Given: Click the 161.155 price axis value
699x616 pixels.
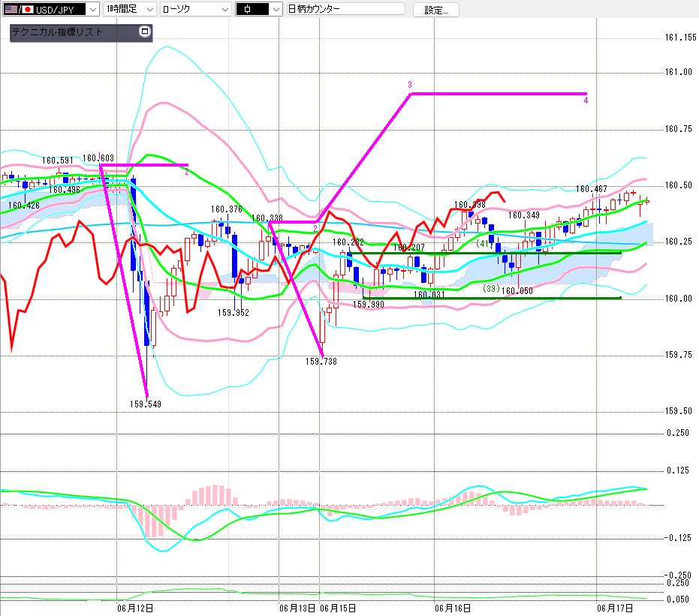Looking at the screenshot, I should point(680,38).
